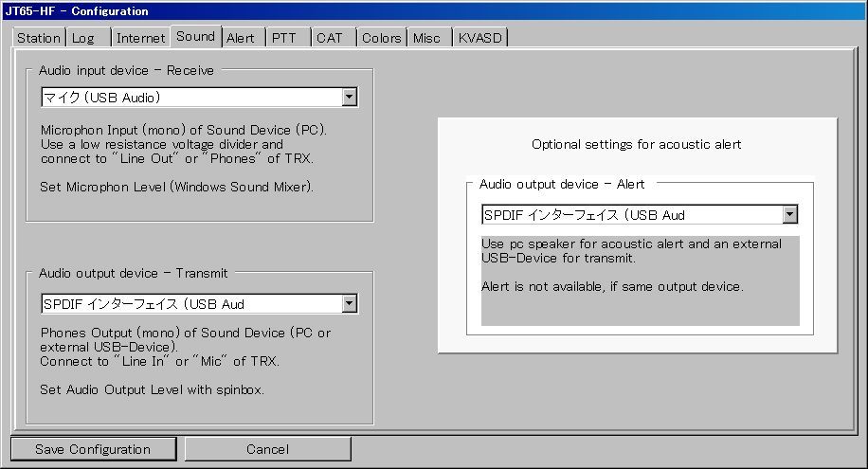Open the Internet tab
The width and height of the screenshot is (868, 469).
click(140, 38)
